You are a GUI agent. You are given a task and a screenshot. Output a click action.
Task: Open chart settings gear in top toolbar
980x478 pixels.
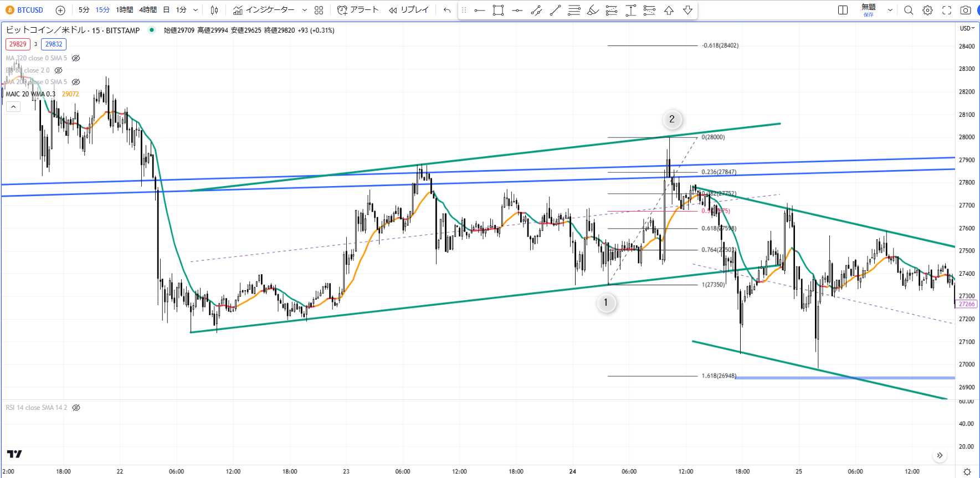[927, 10]
